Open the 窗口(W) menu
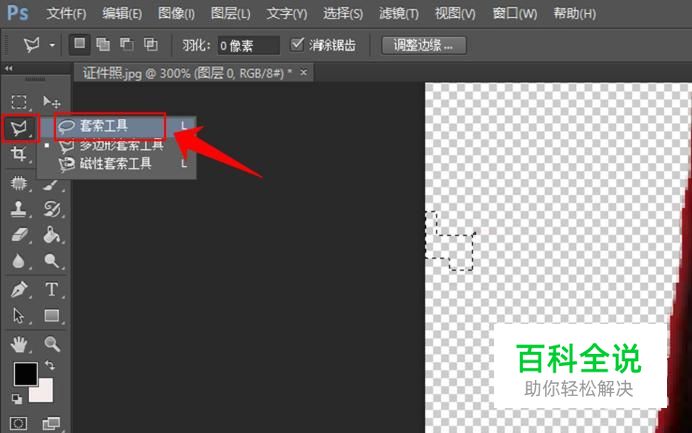Image resolution: width=692 pixels, height=433 pixels. coord(515,14)
